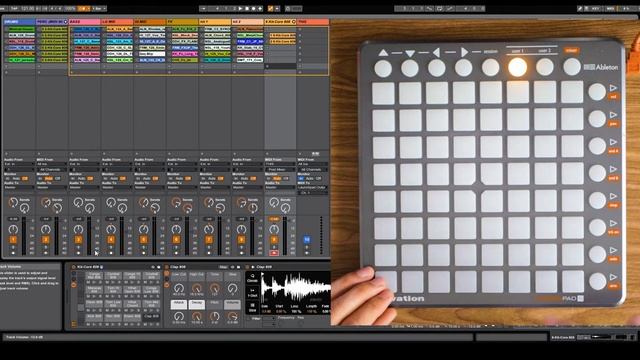Click the session Launchpad round button
640x360 pixels.
[x=491, y=68]
